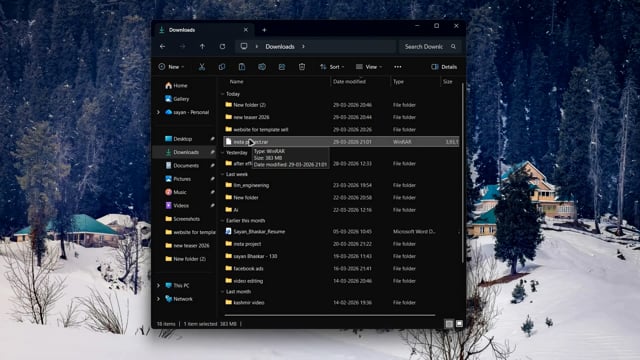
Task: Click the Delete trash icon
Action: click(302, 67)
